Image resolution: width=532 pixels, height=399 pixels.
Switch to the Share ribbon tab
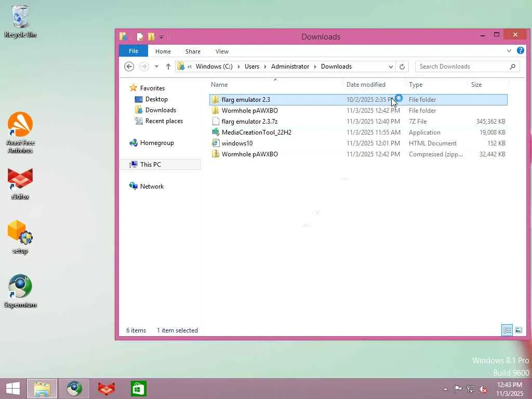(x=193, y=51)
